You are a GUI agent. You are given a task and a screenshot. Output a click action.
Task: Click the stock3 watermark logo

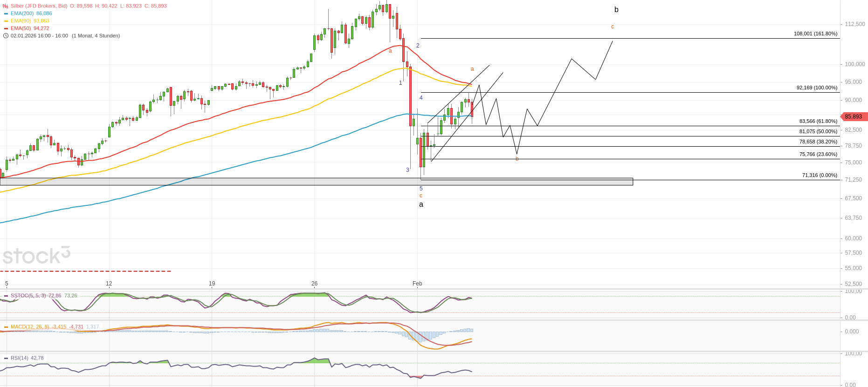coord(36,256)
